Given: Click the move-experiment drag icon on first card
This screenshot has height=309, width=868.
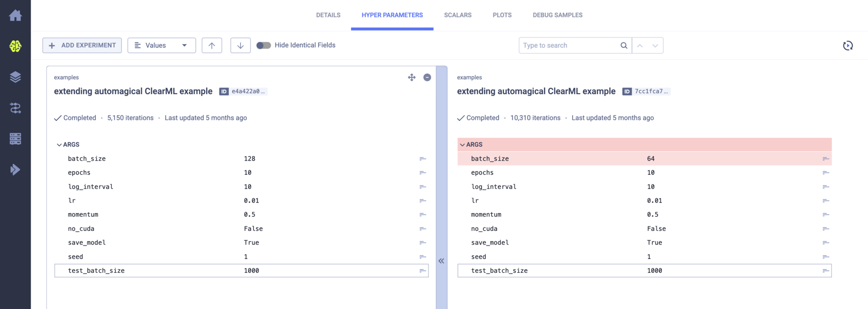Looking at the screenshot, I should (411, 77).
